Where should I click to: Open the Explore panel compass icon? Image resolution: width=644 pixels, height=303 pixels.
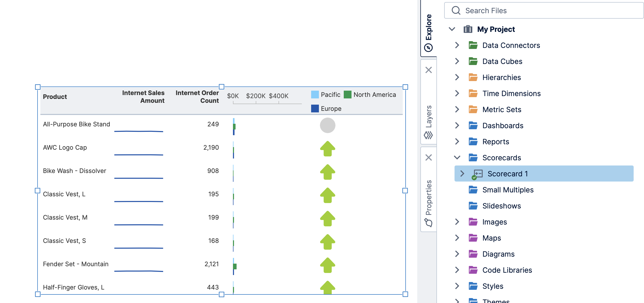tap(428, 48)
